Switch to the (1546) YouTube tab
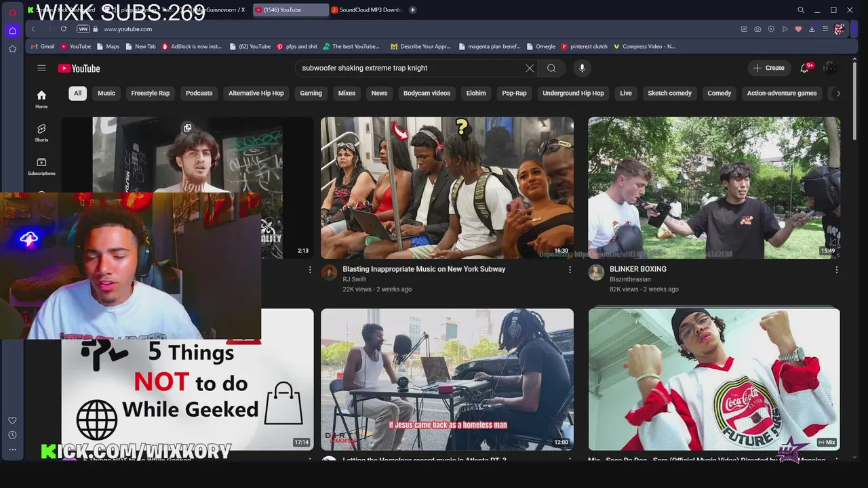The image size is (868, 488). (x=291, y=10)
